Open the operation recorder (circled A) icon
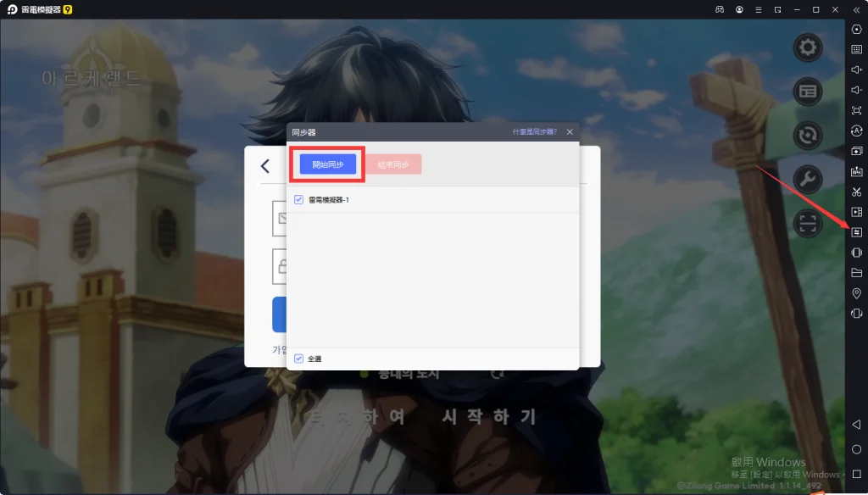868x495 pixels. [x=856, y=131]
